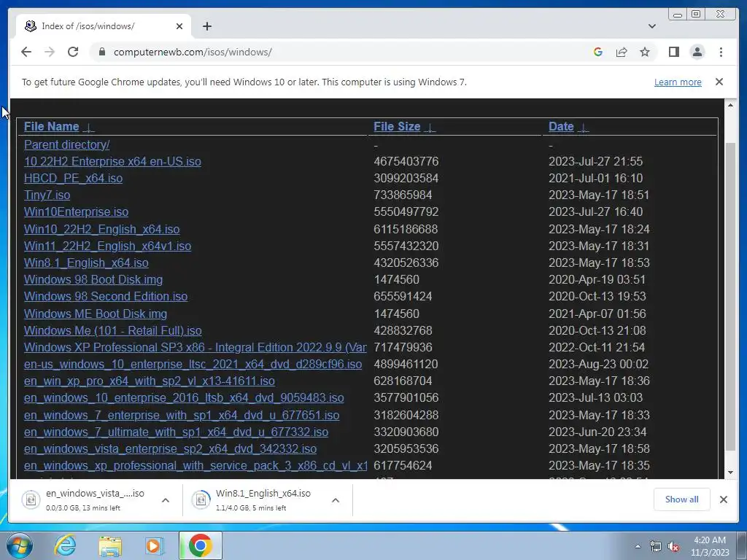This screenshot has width=747, height=560.
Task: Click the Win10Enterprise.iso link
Action: 76,212
